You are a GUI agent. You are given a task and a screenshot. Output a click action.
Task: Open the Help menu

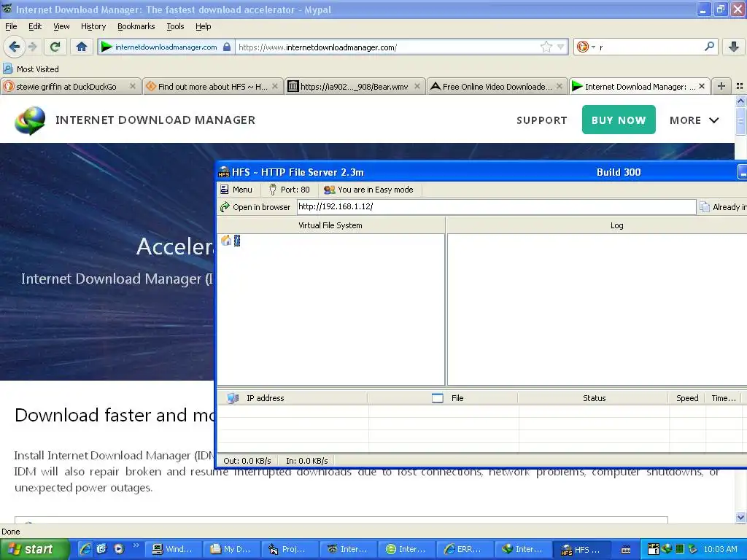tap(203, 26)
